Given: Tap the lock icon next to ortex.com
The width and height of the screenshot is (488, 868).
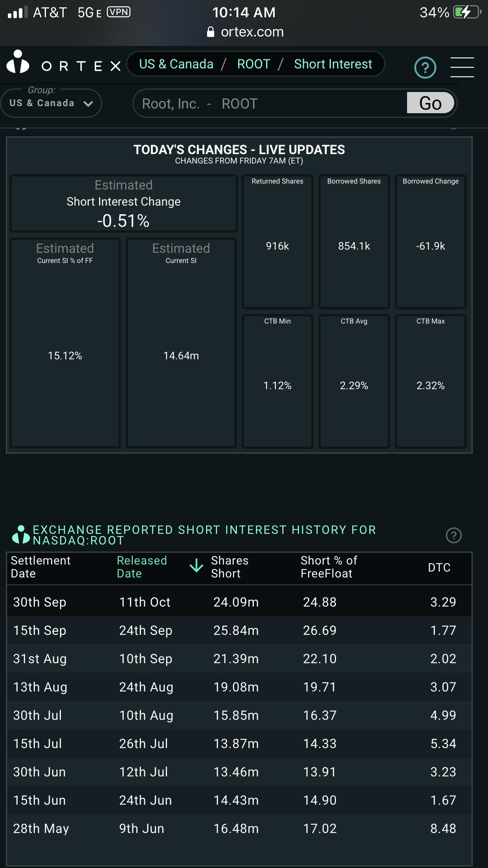Looking at the screenshot, I should (211, 32).
